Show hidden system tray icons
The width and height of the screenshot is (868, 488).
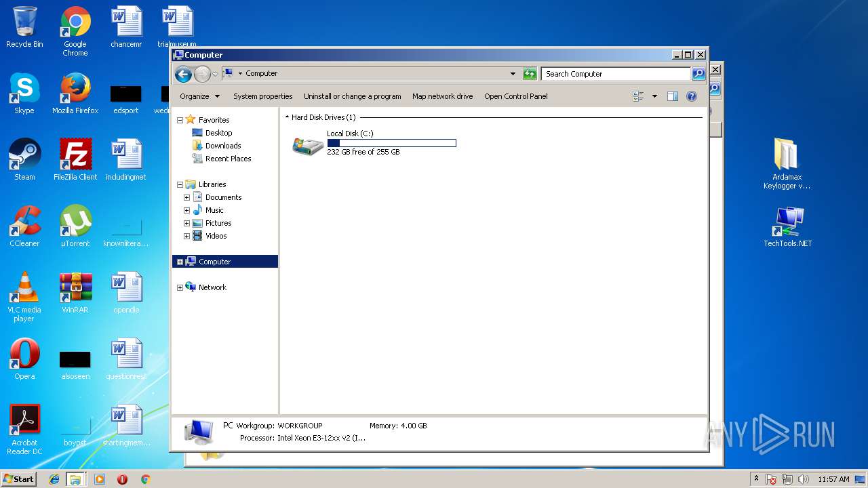click(756, 479)
